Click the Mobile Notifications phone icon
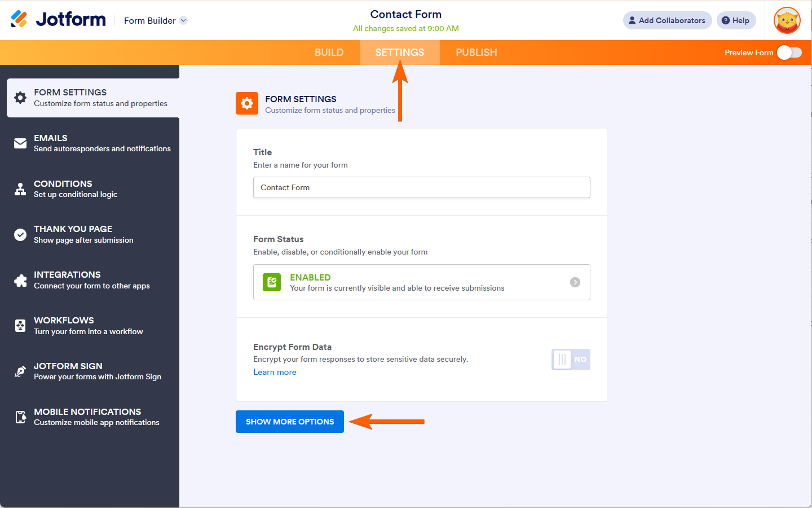The height and width of the screenshot is (508, 812). [20, 417]
